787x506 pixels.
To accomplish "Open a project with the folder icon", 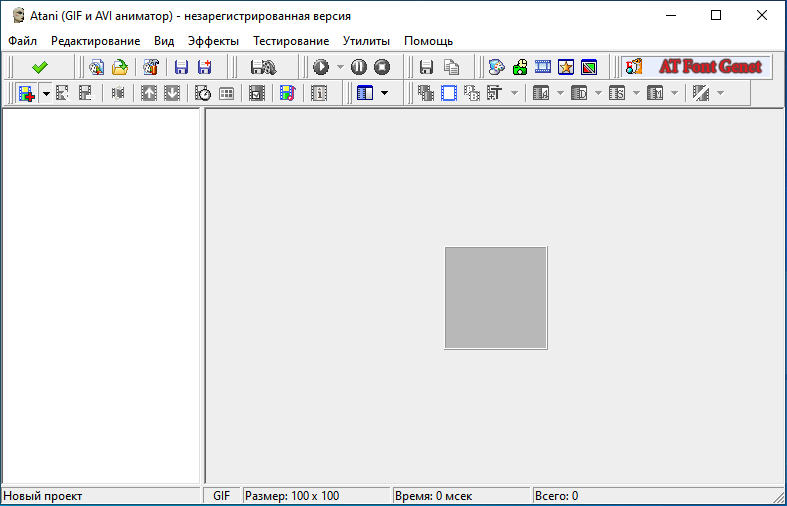I will click(x=120, y=67).
